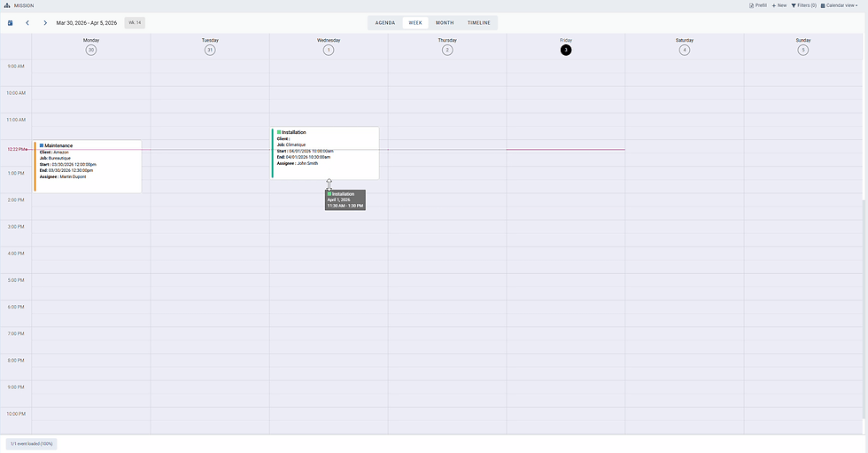Click the green square icon of Installation event

tap(279, 132)
